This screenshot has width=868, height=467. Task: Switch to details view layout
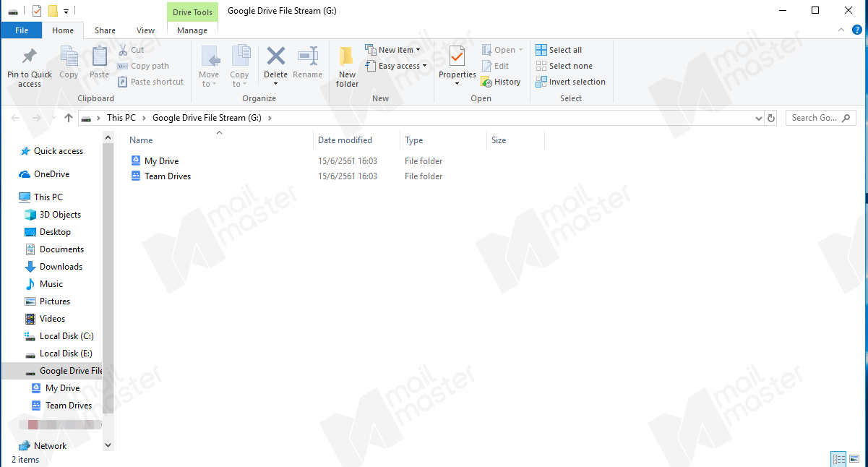[x=838, y=459]
